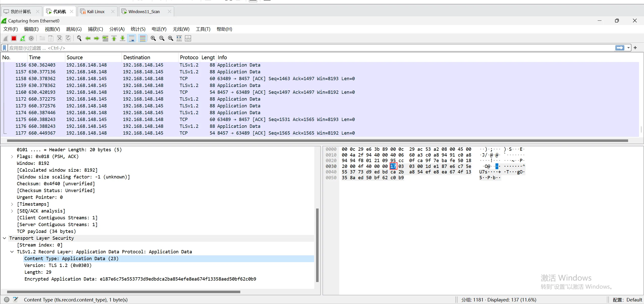Expand the Flags: 0x018 field
Screen dimensions: 644x304
(12, 157)
